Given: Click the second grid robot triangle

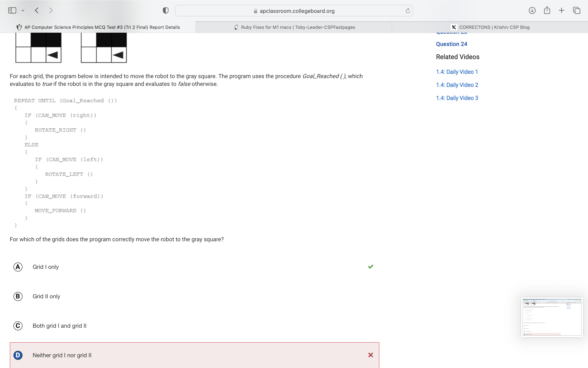Looking at the screenshot, I should coord(118,55).
